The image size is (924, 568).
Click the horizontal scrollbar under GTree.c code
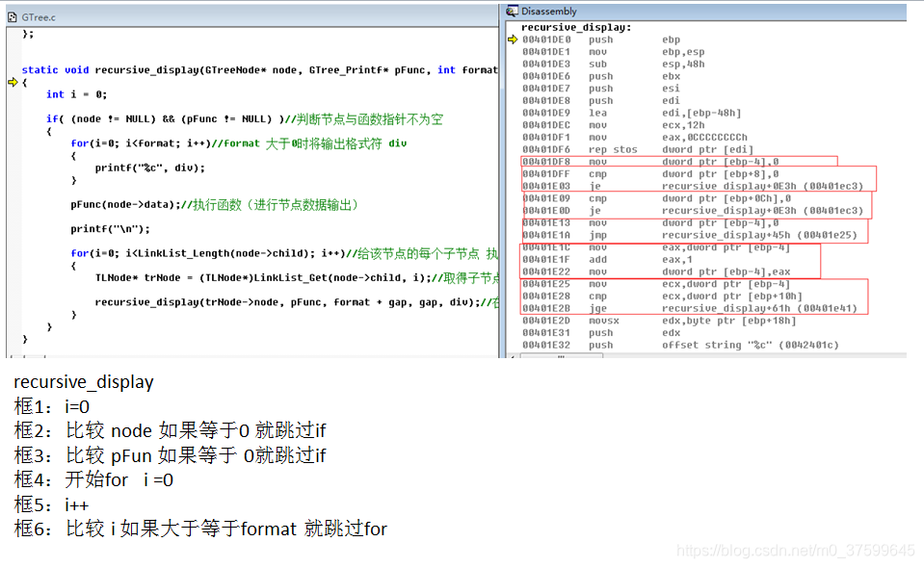(x=252, y=355)
